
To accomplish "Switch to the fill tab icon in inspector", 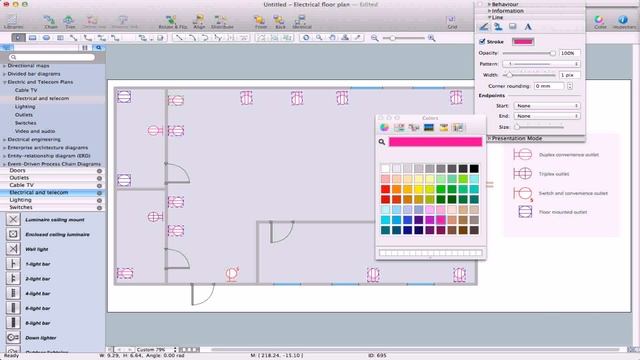I will [498, 27].
